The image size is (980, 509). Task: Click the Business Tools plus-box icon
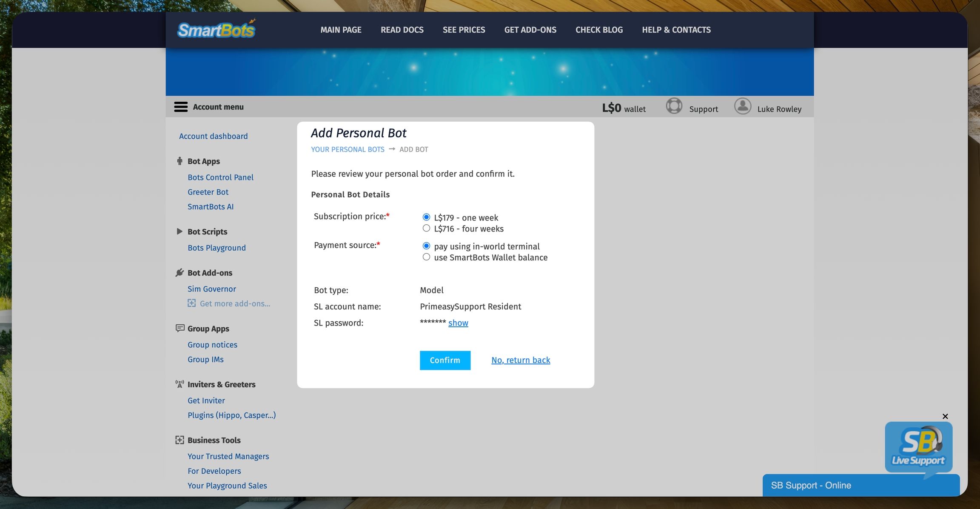tap(179, 440)
